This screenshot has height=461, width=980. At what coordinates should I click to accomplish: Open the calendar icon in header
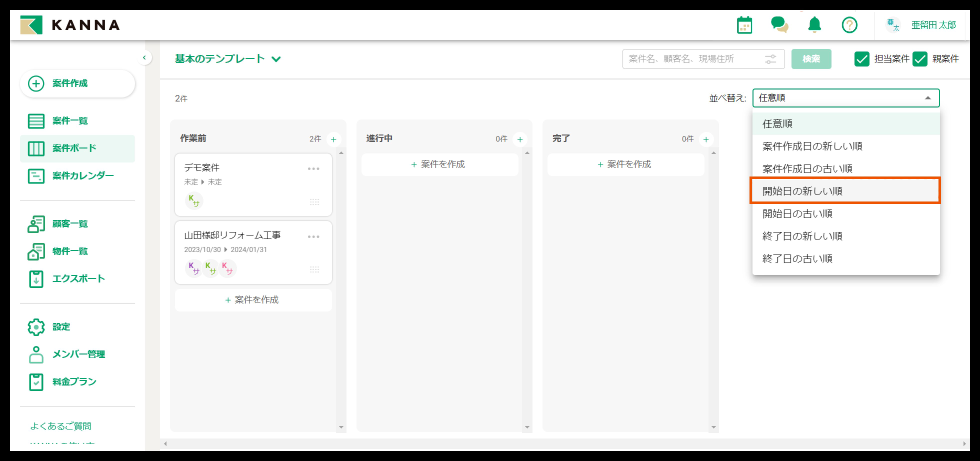744,25
